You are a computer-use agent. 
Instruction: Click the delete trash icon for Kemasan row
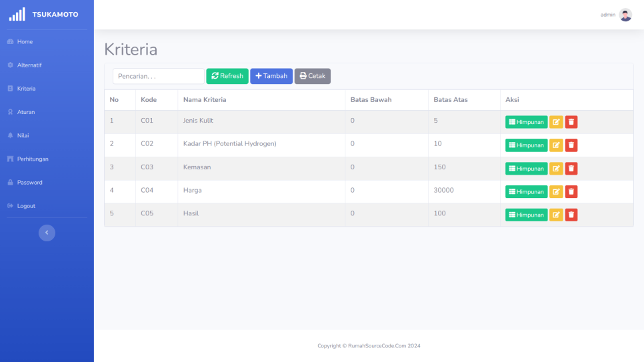pos(571,169)
